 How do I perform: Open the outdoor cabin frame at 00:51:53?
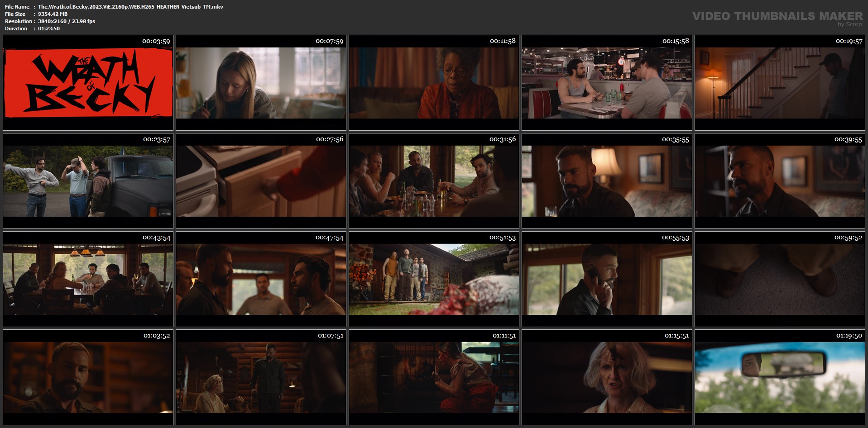pyautogui.click(x=434, y=279)
